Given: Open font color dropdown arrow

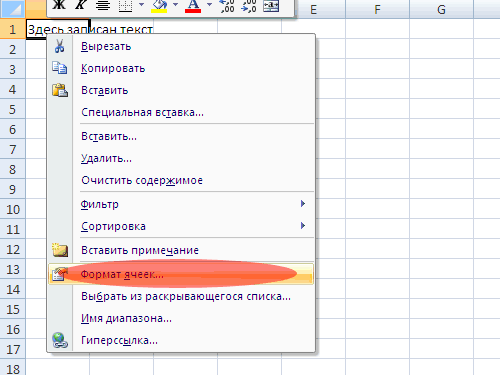Looking at the screenshot, I should (x=209, y=5).
